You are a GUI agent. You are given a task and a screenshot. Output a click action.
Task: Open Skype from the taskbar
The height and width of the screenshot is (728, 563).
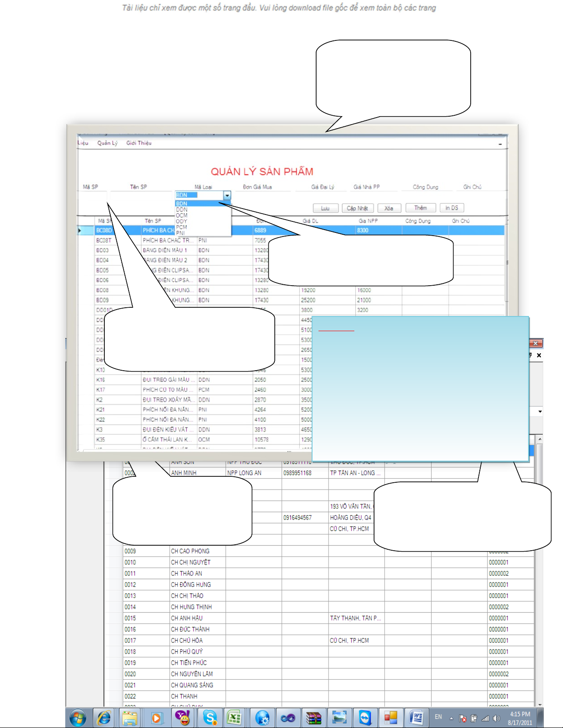[x=210, y=717]
